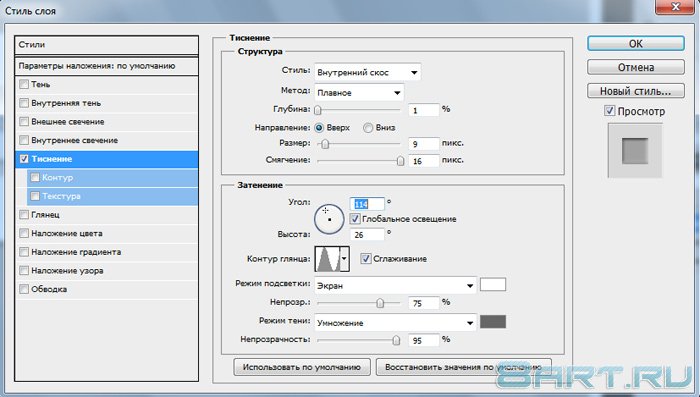
Task: Open the white highlight color swatch
Action: pos(493,284)
